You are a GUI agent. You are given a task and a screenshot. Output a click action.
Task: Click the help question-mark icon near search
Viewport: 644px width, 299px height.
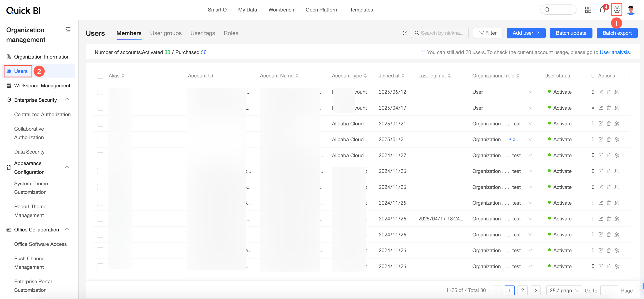(x=405, y=33)
